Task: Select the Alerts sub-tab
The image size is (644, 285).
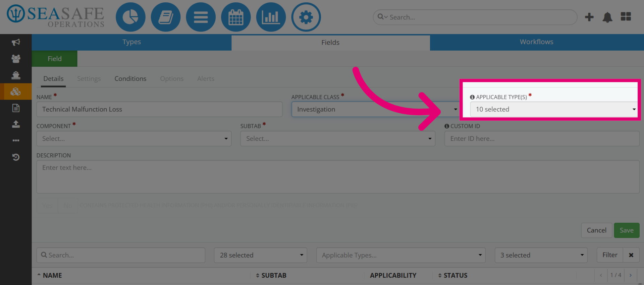Action: click(x=206, y=79)
